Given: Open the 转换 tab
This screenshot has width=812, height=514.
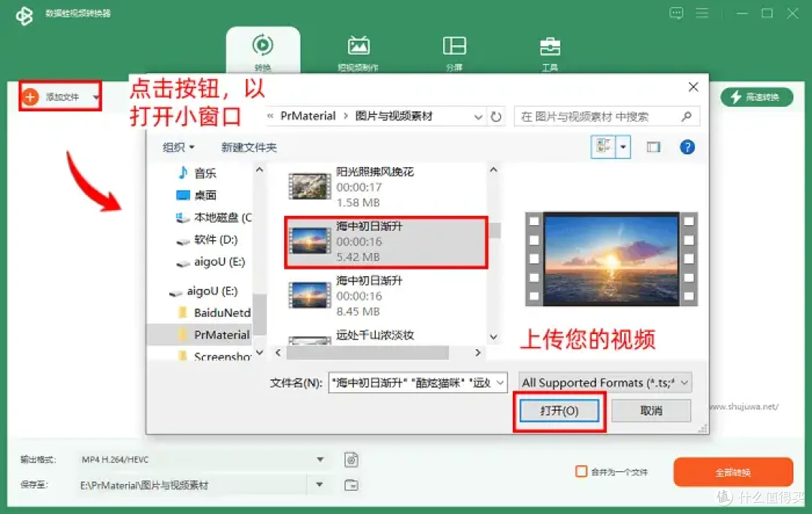Looking at the screenshot, I should 262,51.
